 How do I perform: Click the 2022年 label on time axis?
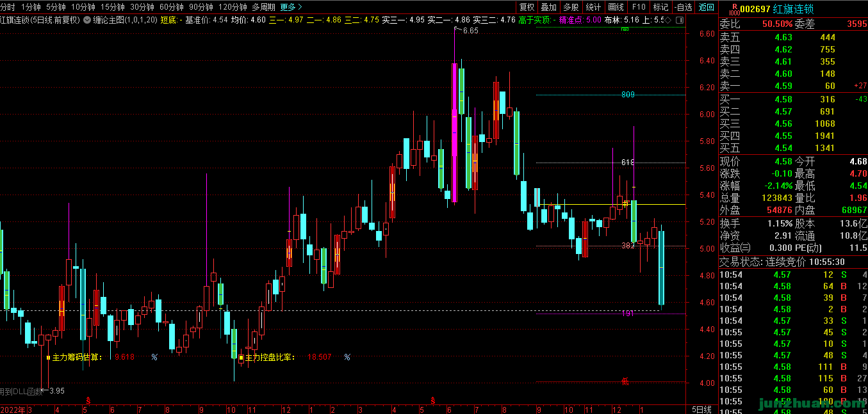(12, 409)
